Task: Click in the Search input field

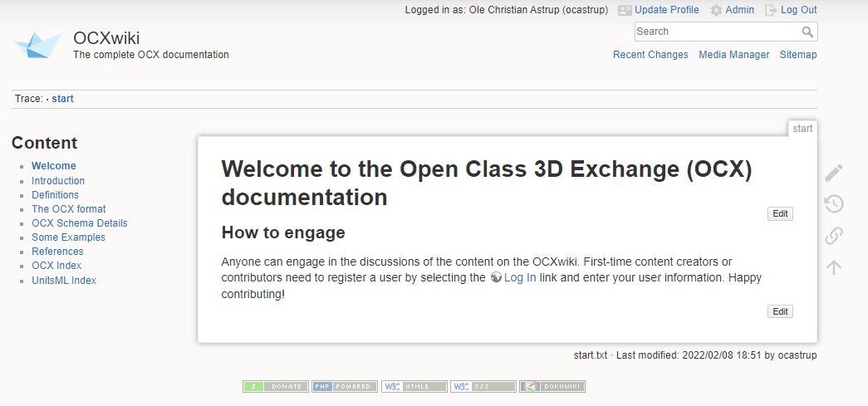Action: click(716, 32)
